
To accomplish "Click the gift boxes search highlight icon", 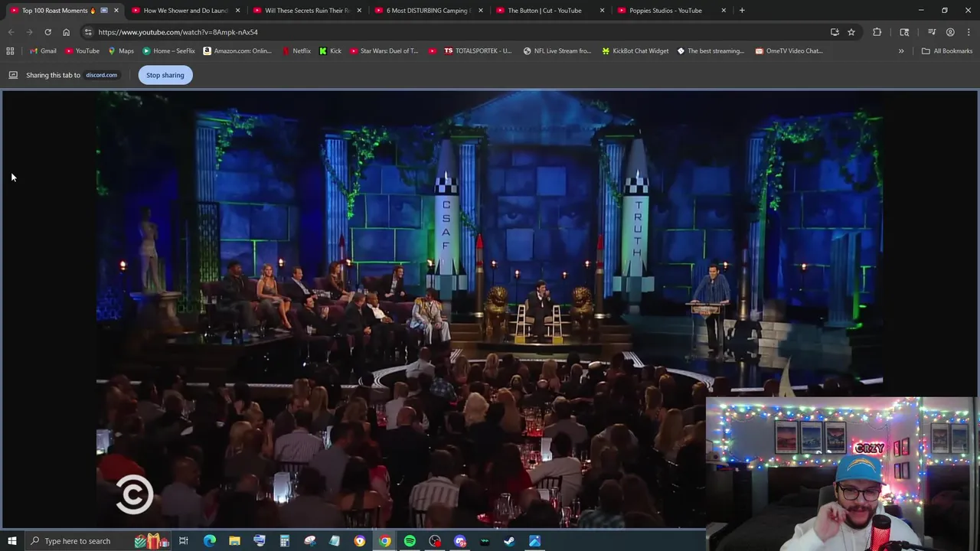I will click(152, 541).
